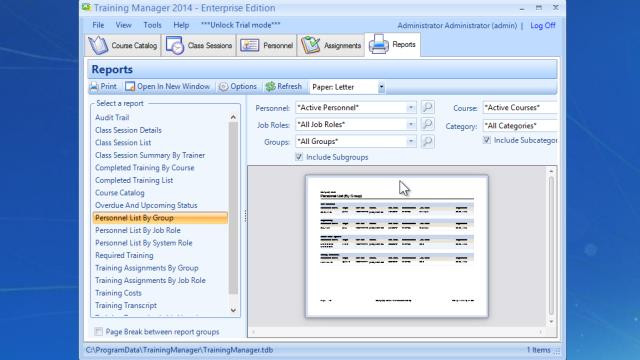Open the Paper: Letter dropdown
The image size is (640, 360).
(x=381, y=87)
